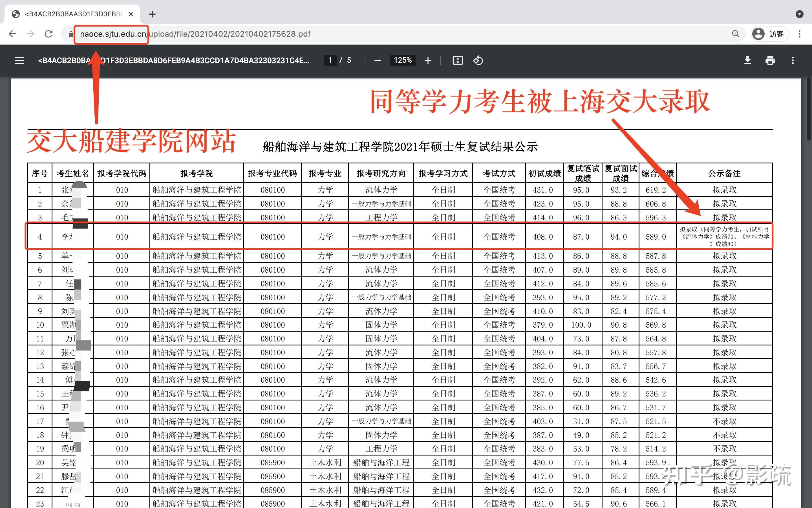Select the 序号 column header
The height and width of the screenshot is (508, 812).
pyautogui.click(x=39, y=173)
